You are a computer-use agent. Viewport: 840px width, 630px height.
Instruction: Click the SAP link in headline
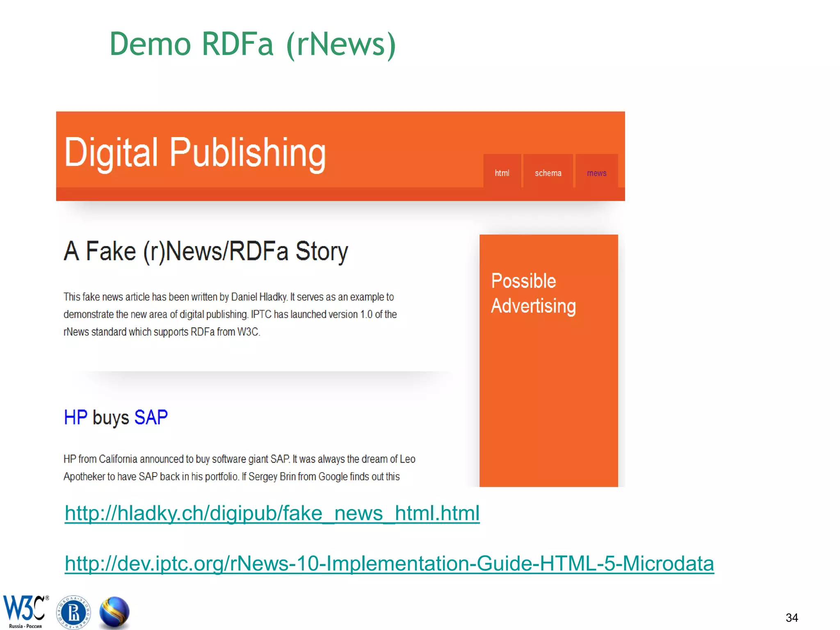click(x=151, y=418)
